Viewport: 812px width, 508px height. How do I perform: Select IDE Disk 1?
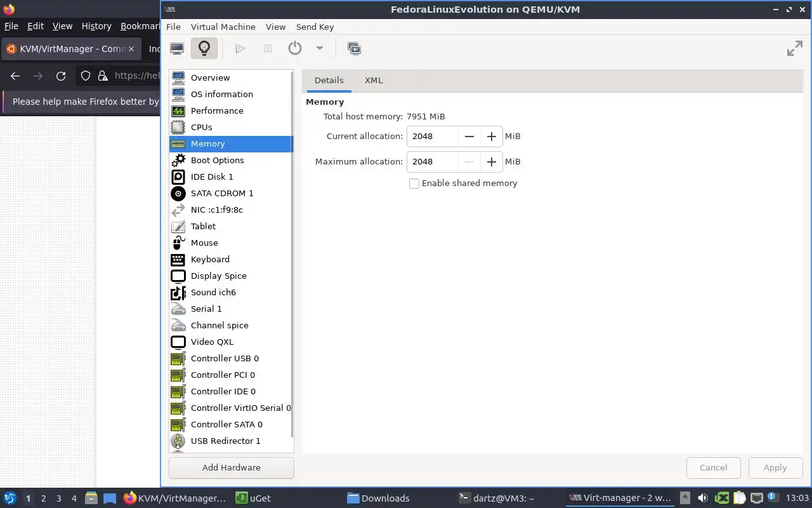pos(231,177)
